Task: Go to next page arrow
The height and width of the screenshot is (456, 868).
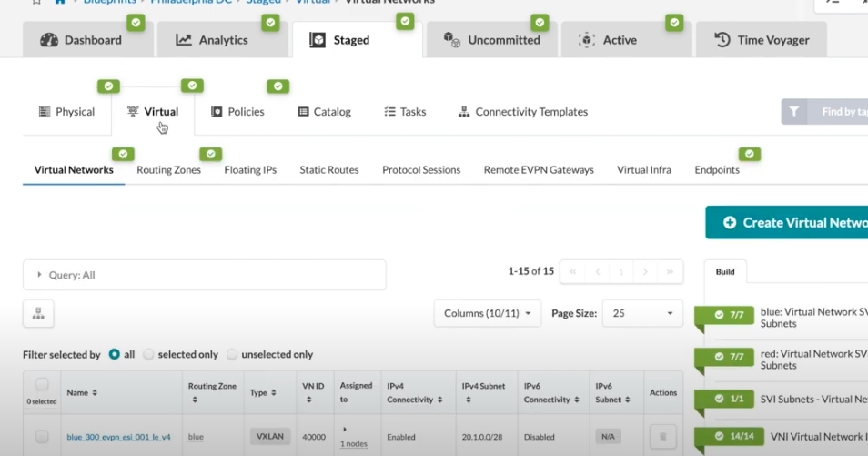Action: point(645,272)
